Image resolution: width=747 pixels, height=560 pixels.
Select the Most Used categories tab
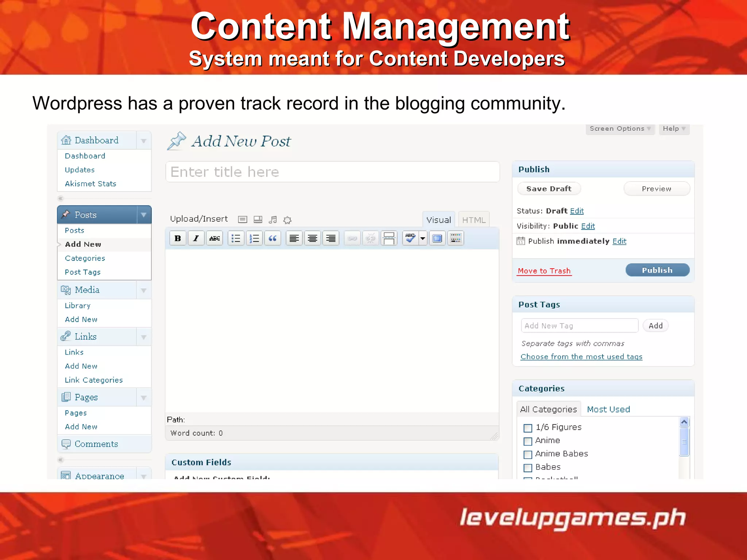pos(608,409)
